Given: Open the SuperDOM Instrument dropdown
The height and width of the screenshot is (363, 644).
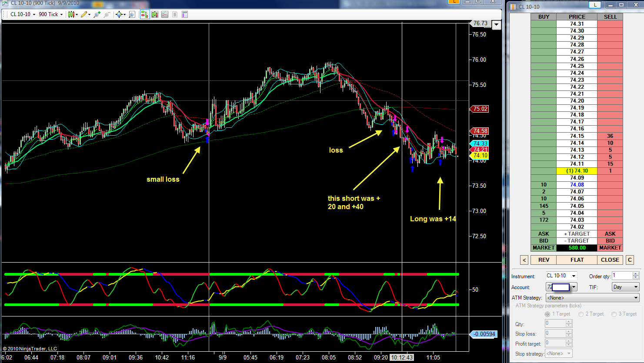Looking at the screenshot, I should tap(561, 276).
